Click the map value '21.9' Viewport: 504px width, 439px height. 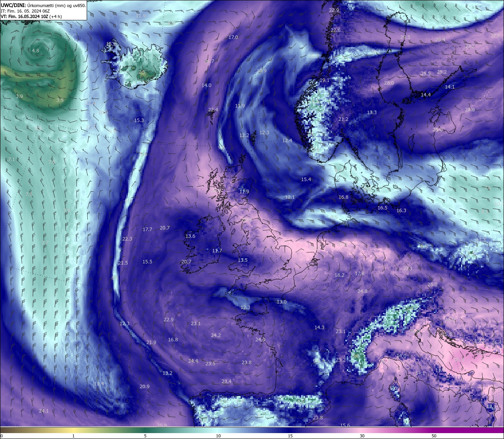pyautogui.click(x=151, y=342)
